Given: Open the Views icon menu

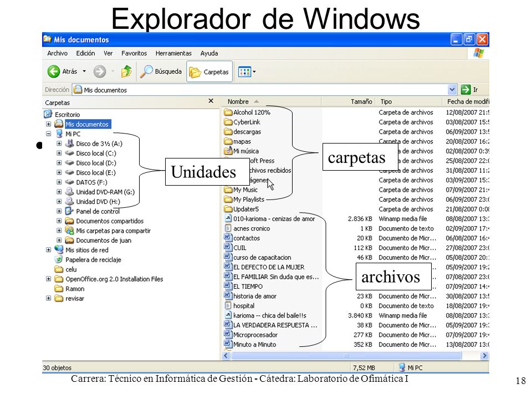Looking at the screenshot, I should click(x=244, y=71).
